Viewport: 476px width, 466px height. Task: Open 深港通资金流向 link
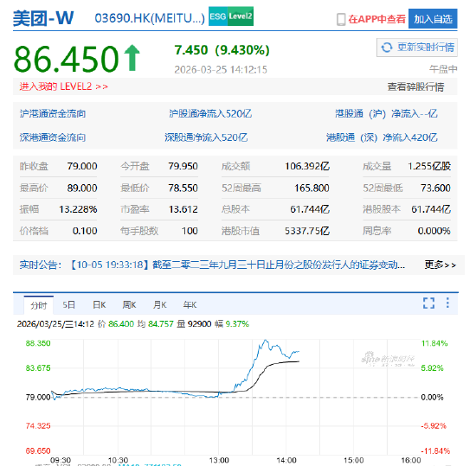tap(53, 137)
